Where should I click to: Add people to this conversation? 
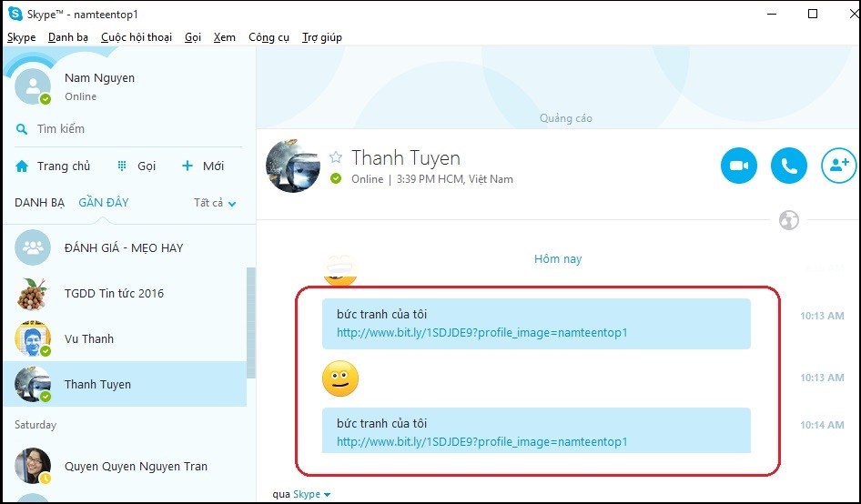point(838,166)
